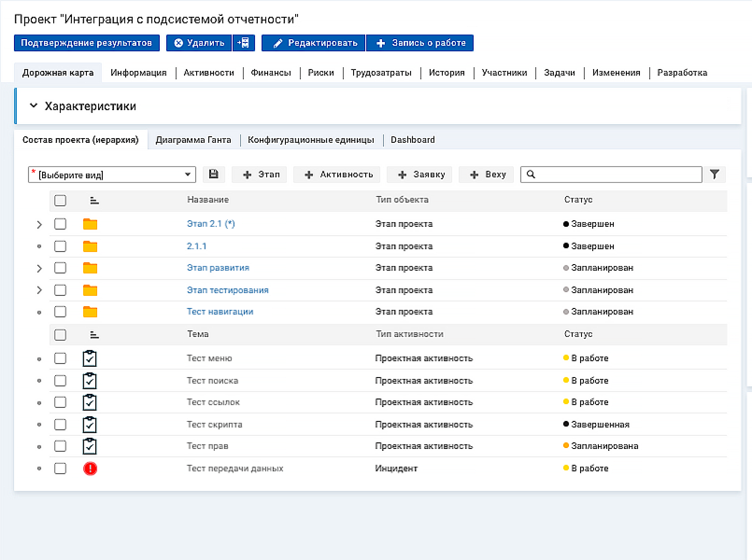The height and width of the screenshot is (560, 752).
Task: Open the Диаграмма Ганта tab
Action: tap(193, 140)
